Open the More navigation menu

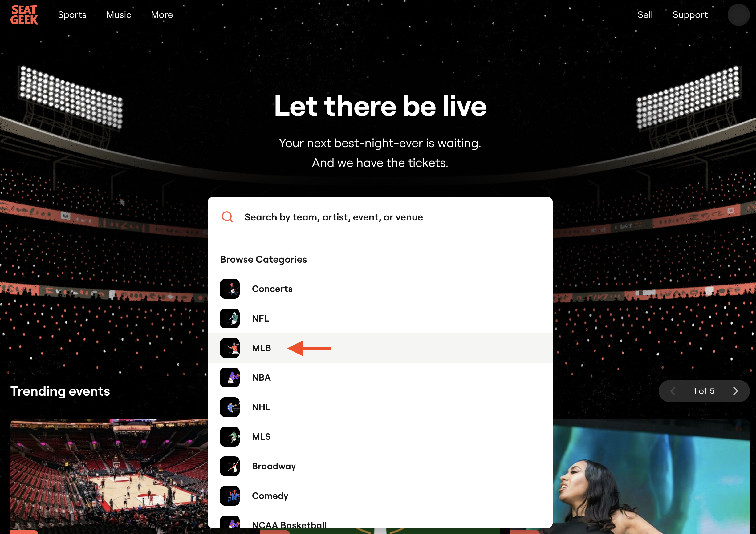click(x=161, y=15)
